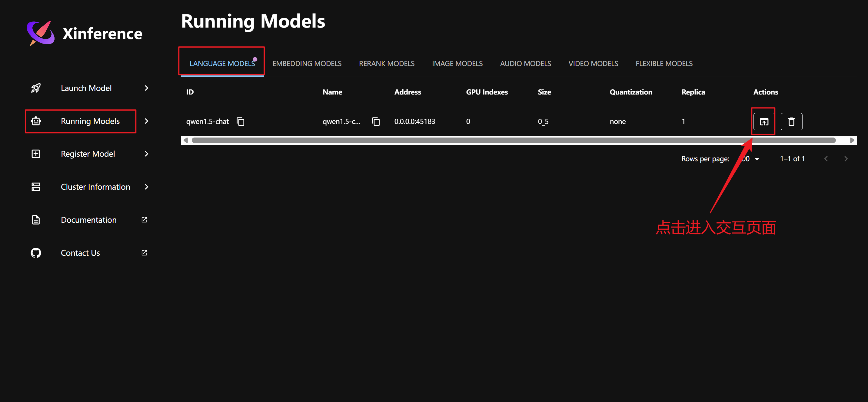Image resolution: width=868 pixels, height=402 pixels.
Task: Expand the Register Model chevron
Action: [146, 154]
